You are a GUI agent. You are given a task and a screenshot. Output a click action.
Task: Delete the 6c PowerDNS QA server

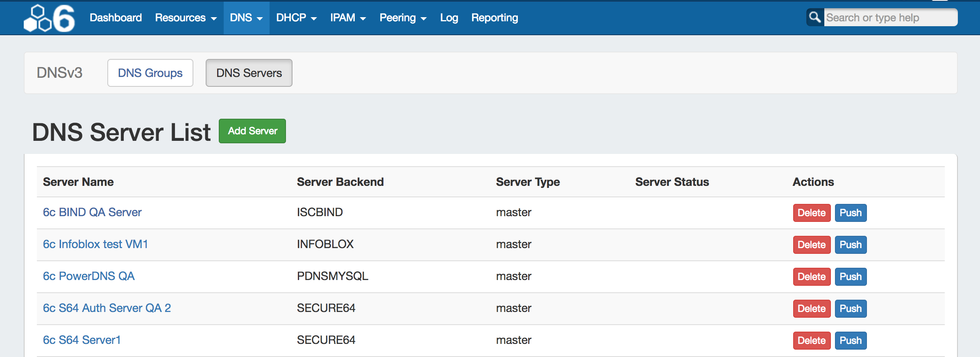pos(811,277)
